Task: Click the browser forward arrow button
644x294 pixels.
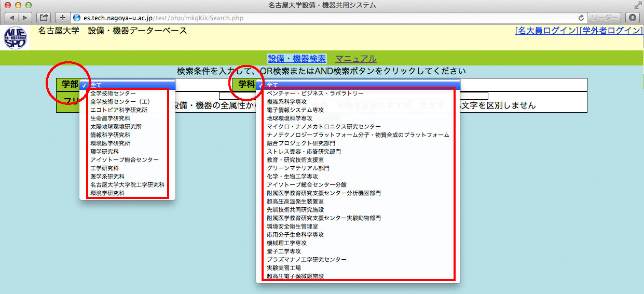Action: pyautogui.click(x=25, y=18)
